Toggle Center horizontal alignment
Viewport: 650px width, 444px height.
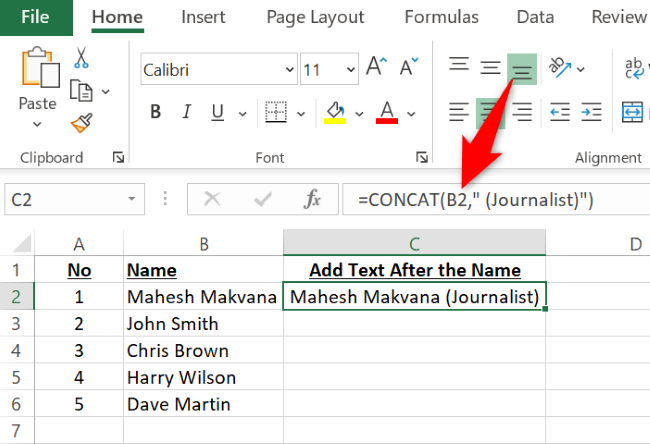coord(490,113)
